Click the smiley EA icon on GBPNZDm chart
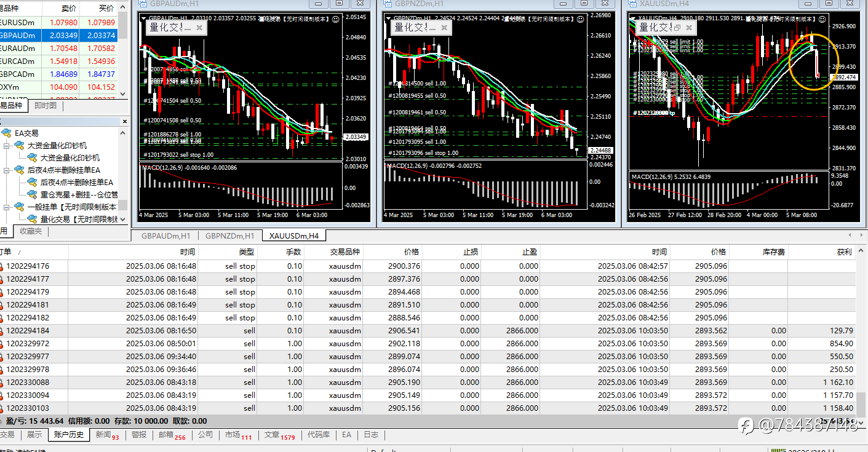This screenshot has height=452, width=868. [580, 20]
